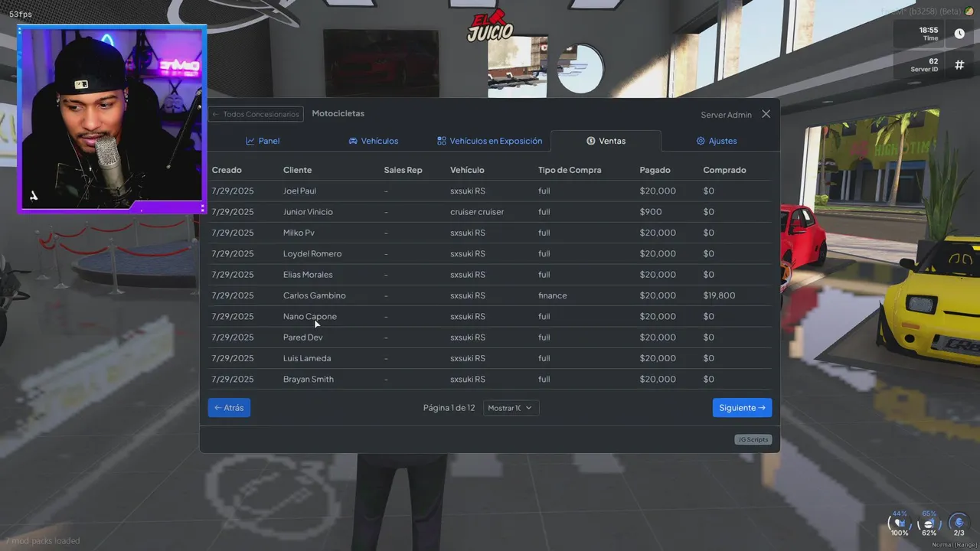Click the JG Scripts badge
The image size is (980, 551).
(x=753, y=439)
